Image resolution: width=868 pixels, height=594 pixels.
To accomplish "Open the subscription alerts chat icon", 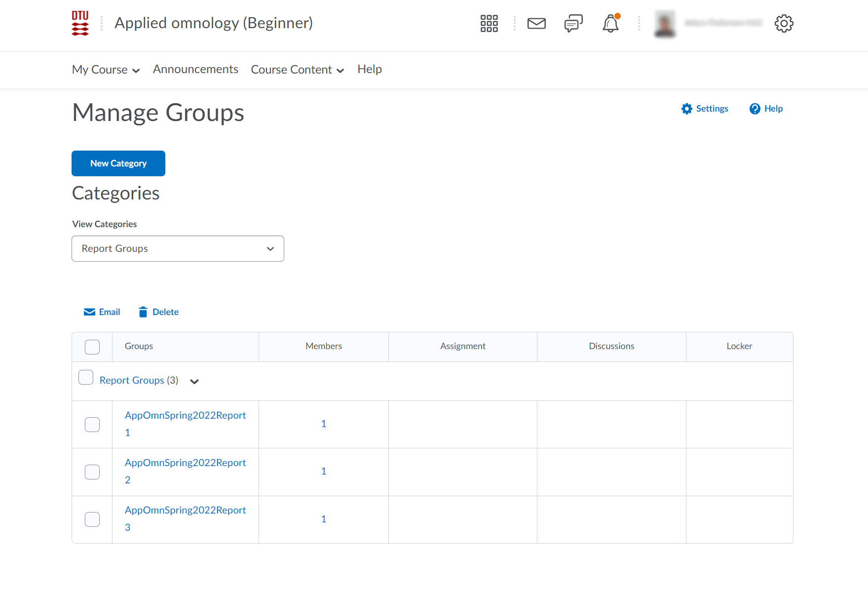I will 573,23.
